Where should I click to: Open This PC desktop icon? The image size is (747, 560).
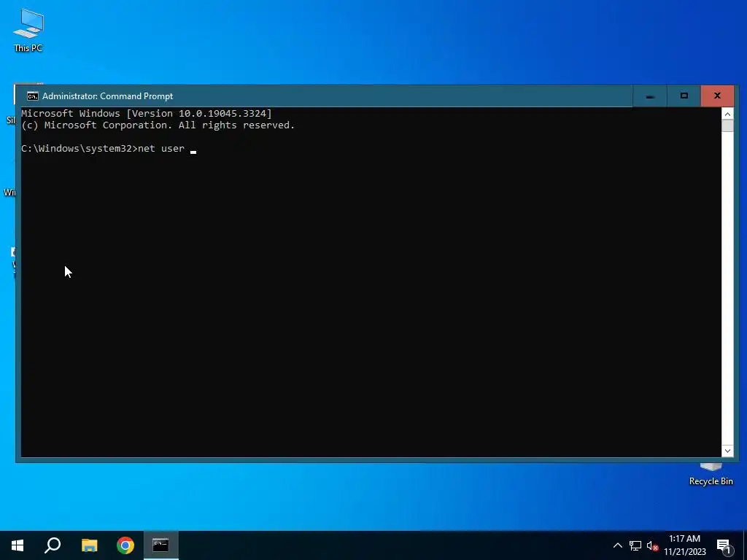click(28, 30)
